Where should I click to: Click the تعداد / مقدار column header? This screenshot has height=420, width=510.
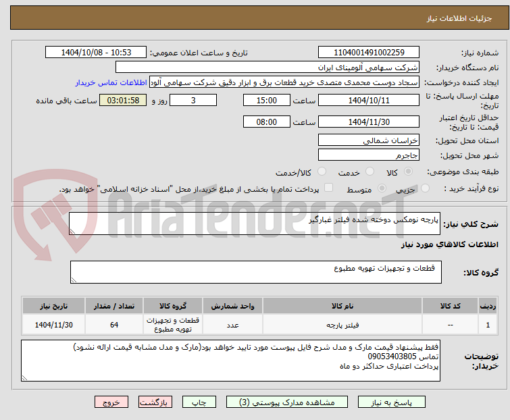pyautogui.click(x=114, y=306)
